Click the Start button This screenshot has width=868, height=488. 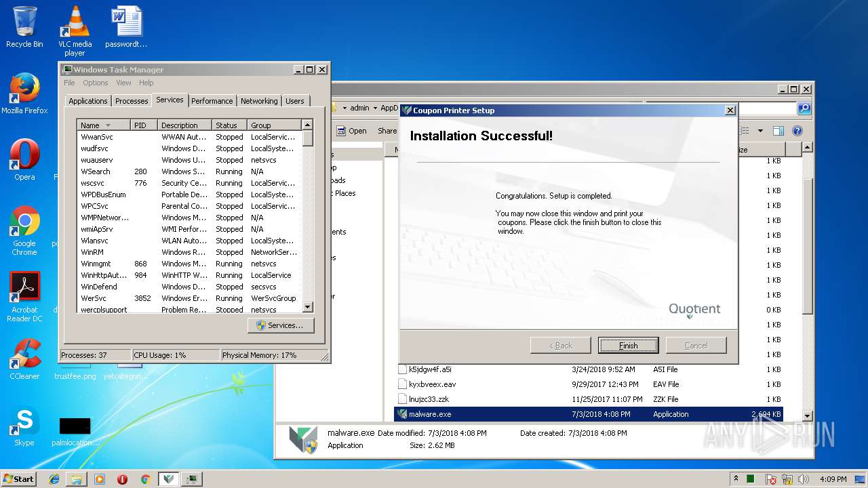[x=19, y=479]
